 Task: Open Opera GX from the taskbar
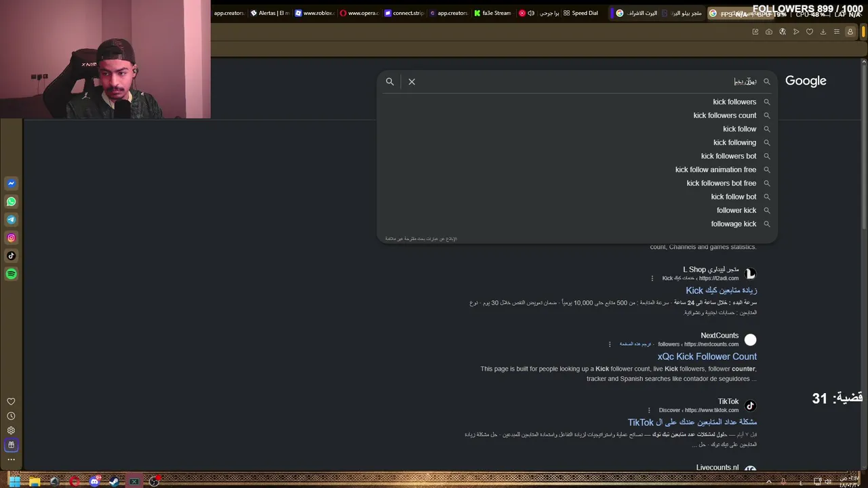(x=75, y=482)
